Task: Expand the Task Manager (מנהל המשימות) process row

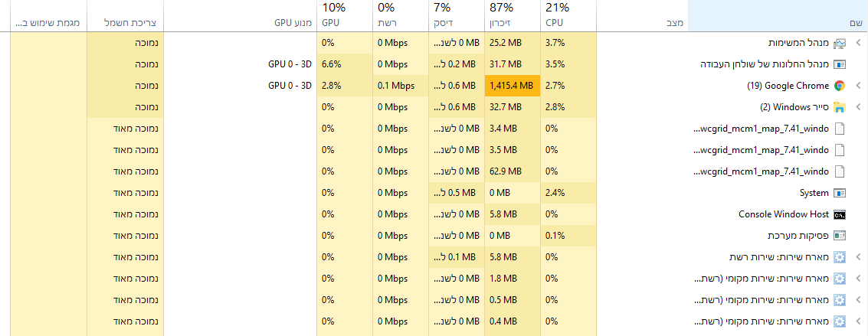Action: pos(857,43)
